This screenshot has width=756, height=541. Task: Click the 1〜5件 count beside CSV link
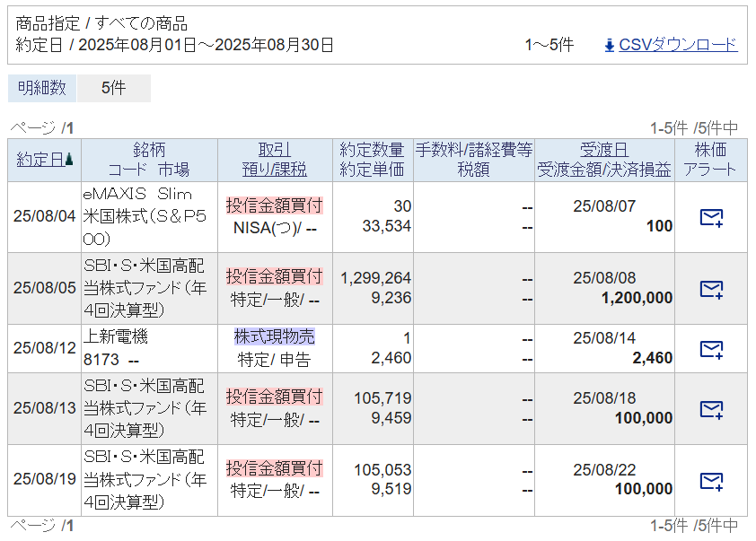(x=549, y=45)
